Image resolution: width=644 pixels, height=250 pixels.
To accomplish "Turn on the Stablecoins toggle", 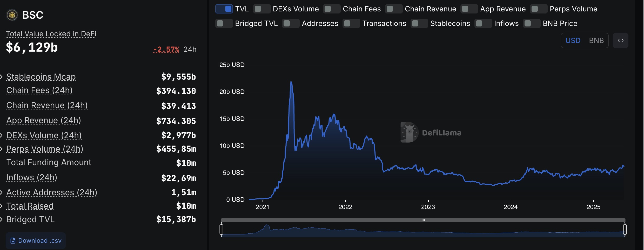I will click(x=419, y=23).
